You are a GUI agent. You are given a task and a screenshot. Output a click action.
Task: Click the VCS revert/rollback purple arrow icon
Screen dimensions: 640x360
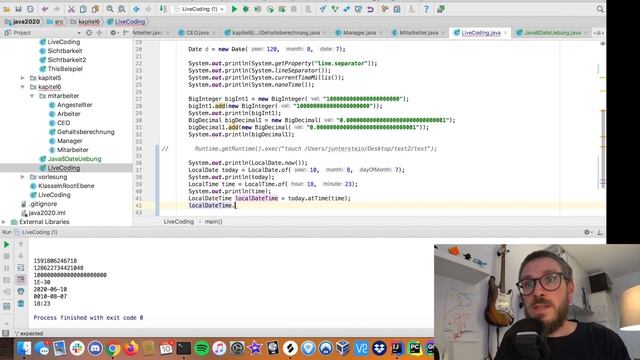point(370,9)
